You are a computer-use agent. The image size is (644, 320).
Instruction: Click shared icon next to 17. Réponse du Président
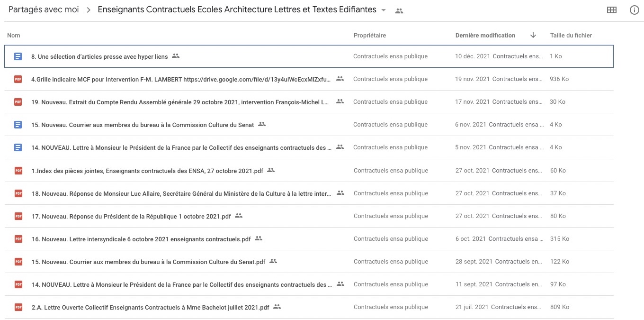pos(239,216)
